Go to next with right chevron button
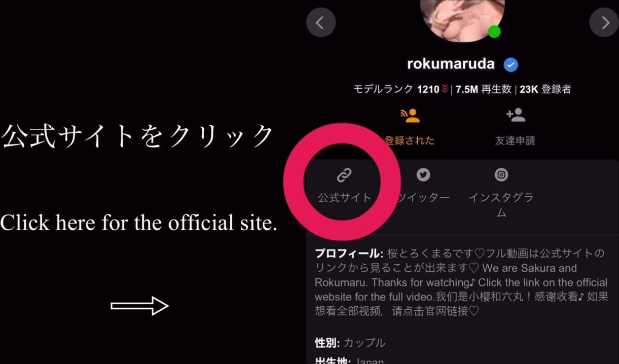The image size is (619, 364). click(604, 22)
